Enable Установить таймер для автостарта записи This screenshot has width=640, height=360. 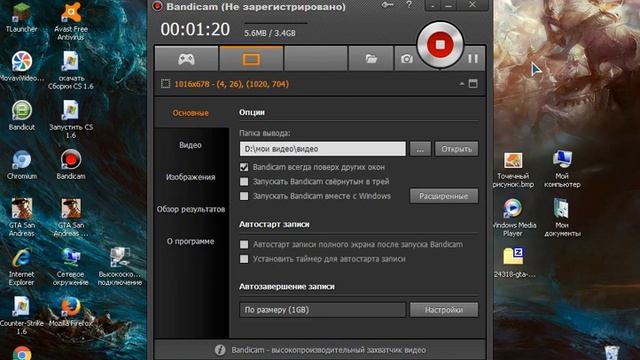244,259
